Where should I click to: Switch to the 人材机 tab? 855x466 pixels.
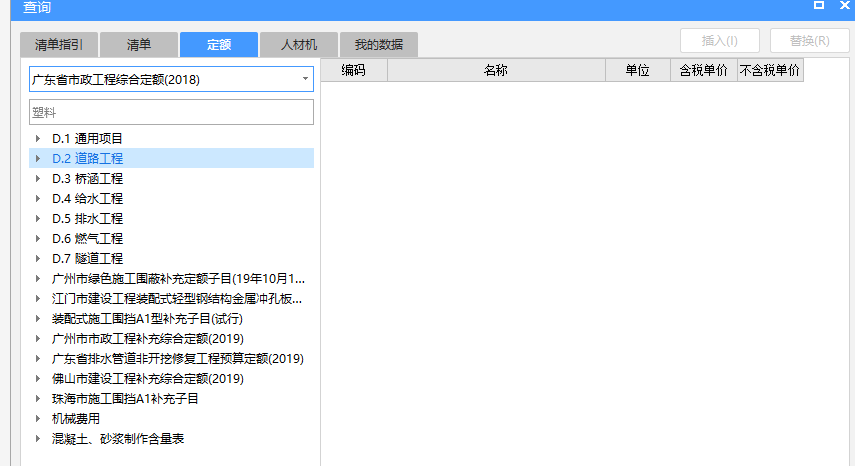299,45
